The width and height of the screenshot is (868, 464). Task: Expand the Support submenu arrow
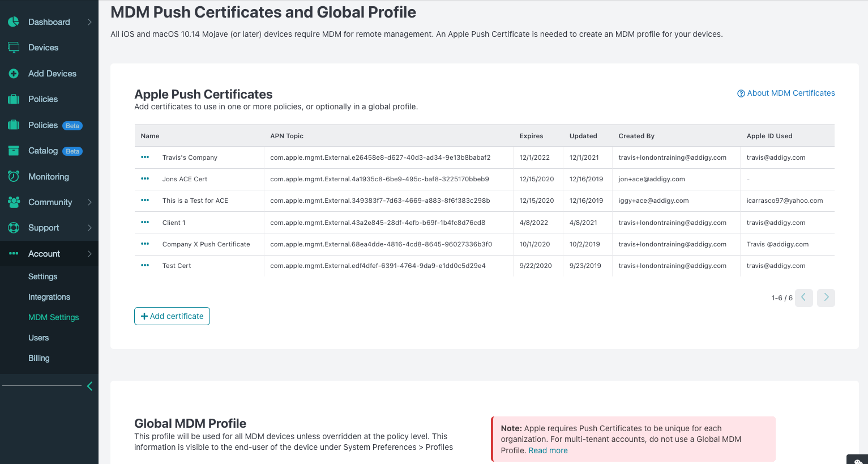tap(89, 228)
